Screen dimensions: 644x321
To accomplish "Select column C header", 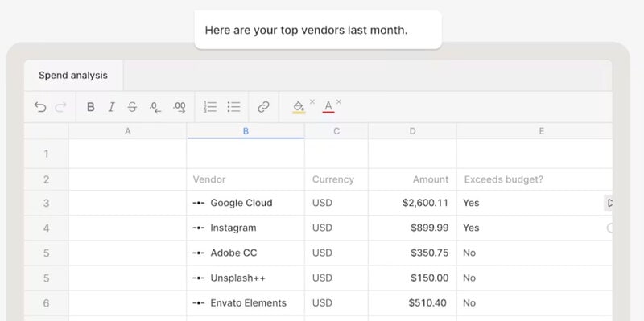I will coord(336,131).
